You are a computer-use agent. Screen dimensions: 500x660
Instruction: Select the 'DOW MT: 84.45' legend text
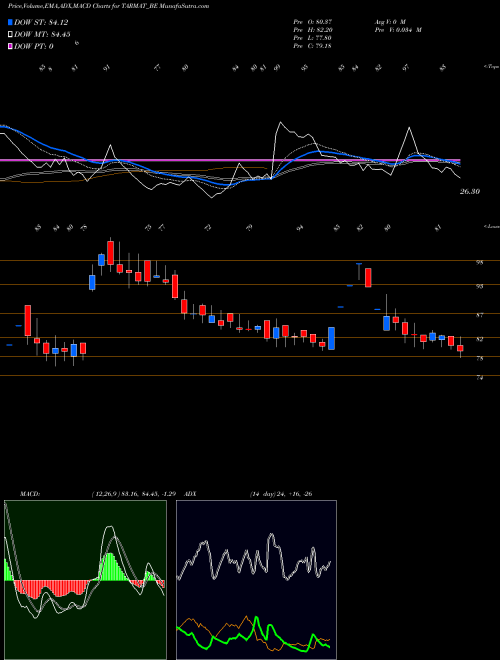click(42, 35)
